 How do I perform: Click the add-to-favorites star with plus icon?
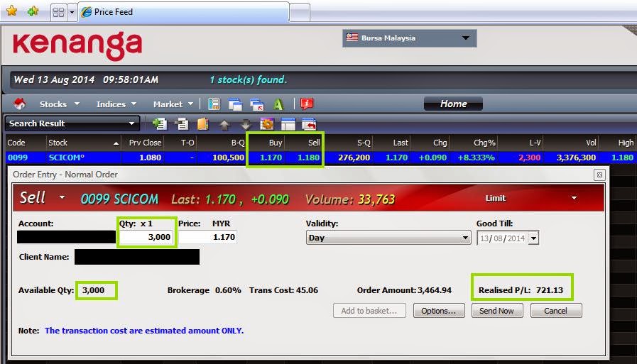click(33, 11)
